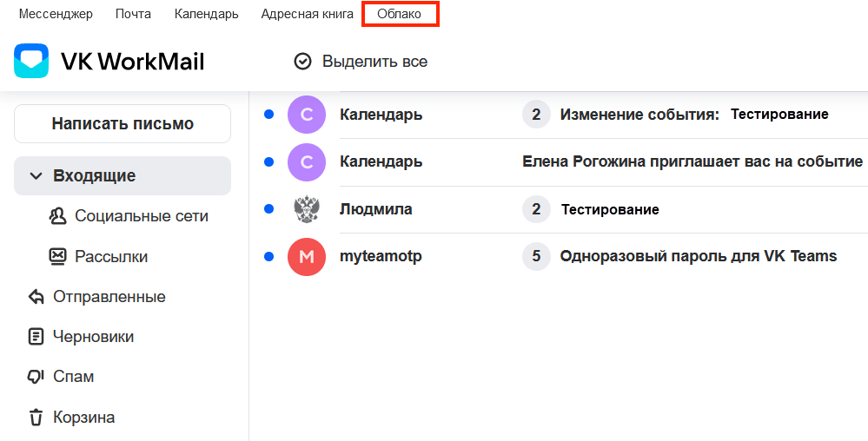Viewport: 868px width, 441px height.
Task: Open the Адресная книга link
Action: (x=307, y=14)
